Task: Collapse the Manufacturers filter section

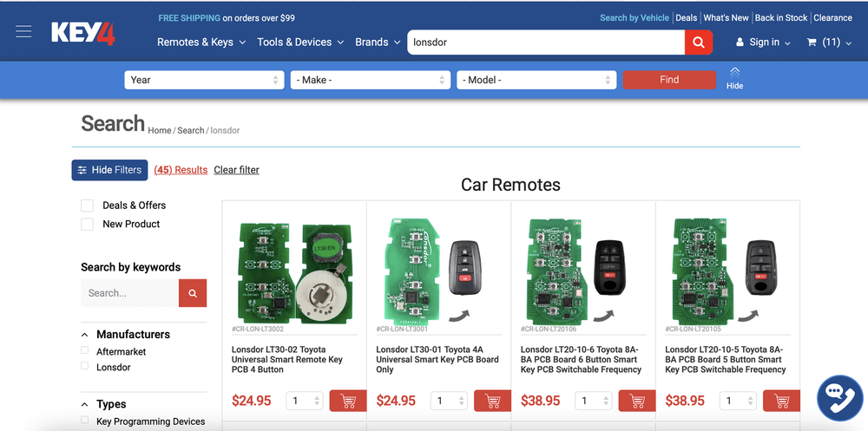Action: (85, 335)
